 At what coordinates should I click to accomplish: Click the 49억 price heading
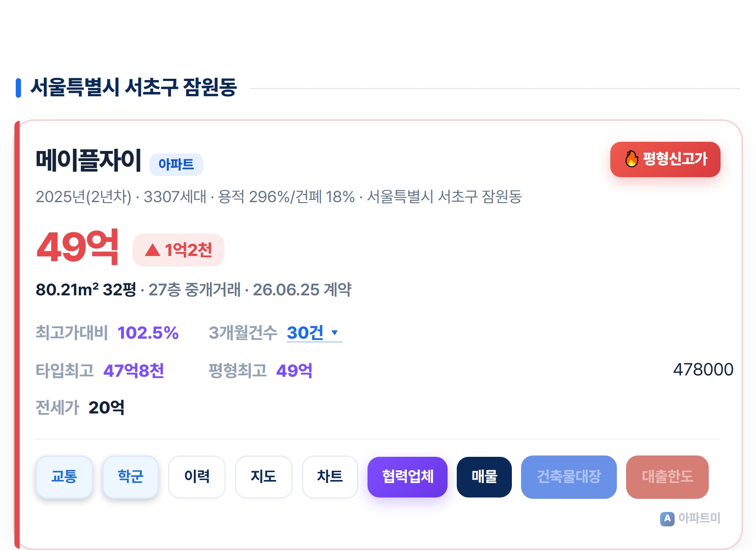coord(77,248)
